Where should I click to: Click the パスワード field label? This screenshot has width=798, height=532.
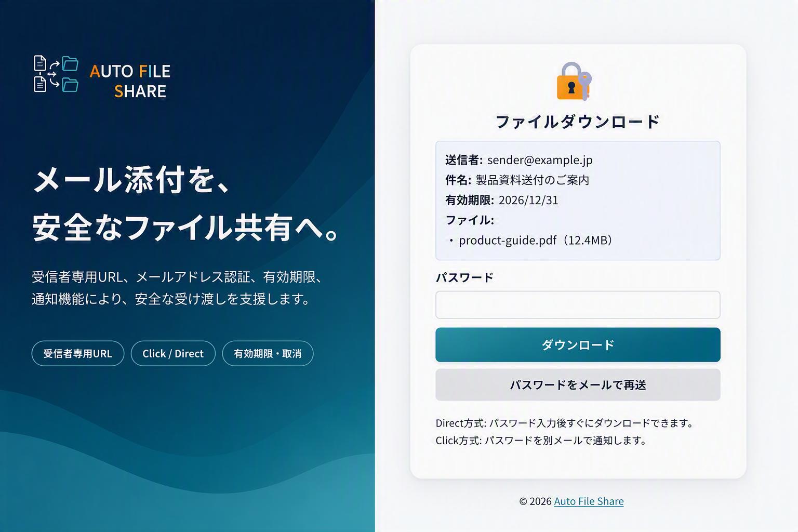(464, 277)
